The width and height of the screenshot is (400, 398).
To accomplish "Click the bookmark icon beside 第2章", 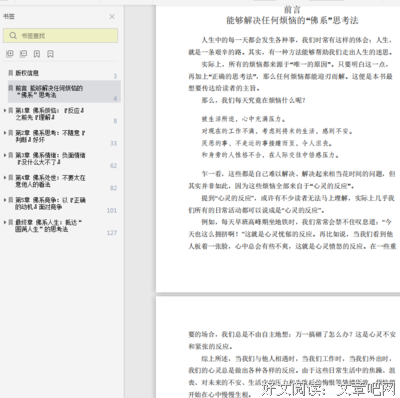I will [x=11, y=133].
